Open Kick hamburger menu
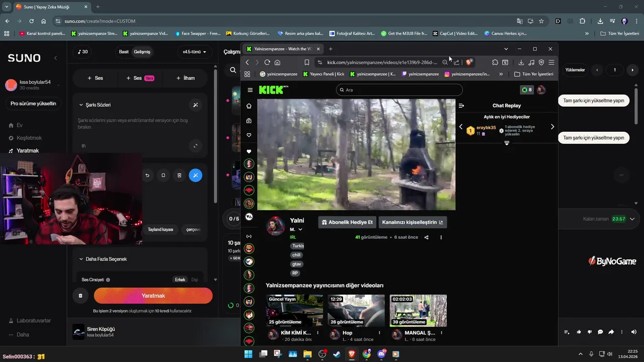 (250, 90)
